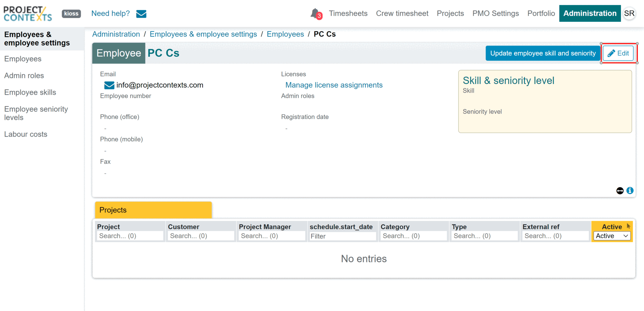Open Projects in the top navigation
The width and height of the screenshot is (644, 311).
tap(450, 13)
